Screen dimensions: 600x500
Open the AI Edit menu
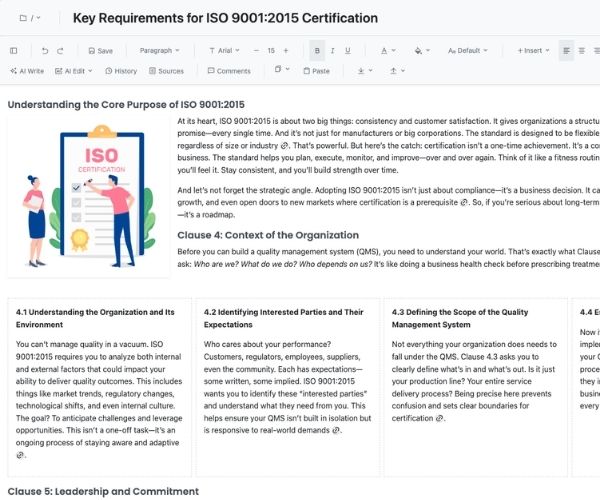point(76,71)
